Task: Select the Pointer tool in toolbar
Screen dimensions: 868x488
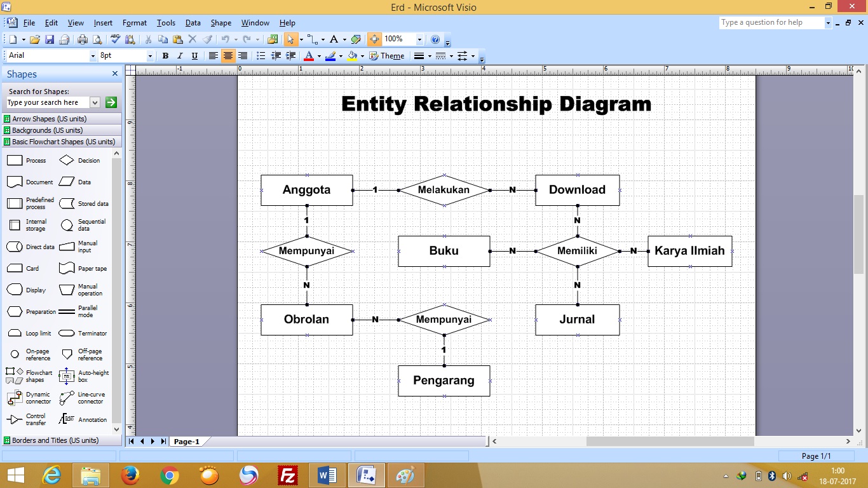Action: coord(290,39)
